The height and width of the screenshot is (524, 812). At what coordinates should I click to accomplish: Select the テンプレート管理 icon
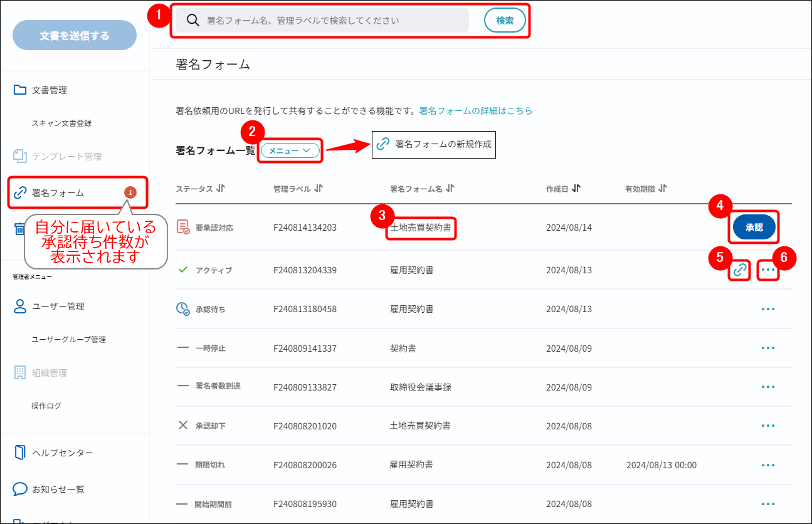[x=19, y=156]
